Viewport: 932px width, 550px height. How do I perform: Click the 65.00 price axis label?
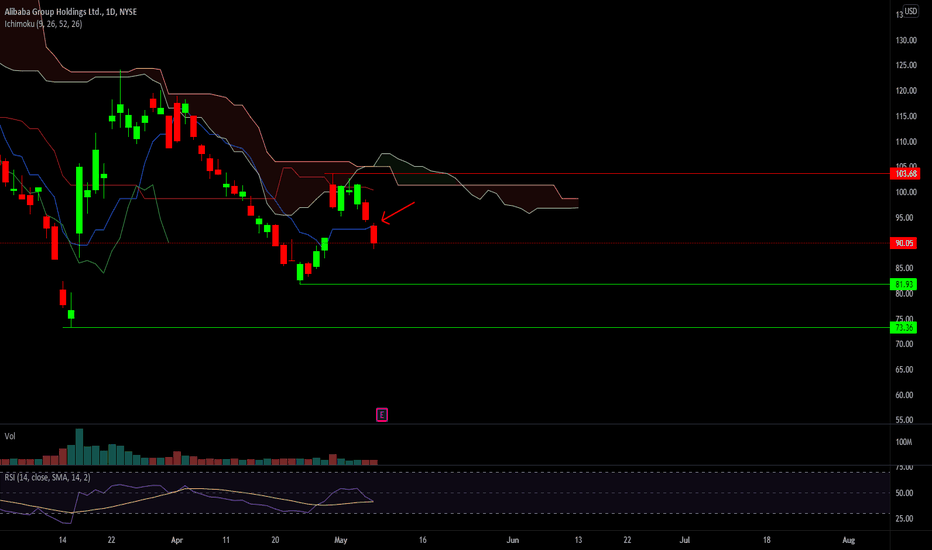pos(904,370)
